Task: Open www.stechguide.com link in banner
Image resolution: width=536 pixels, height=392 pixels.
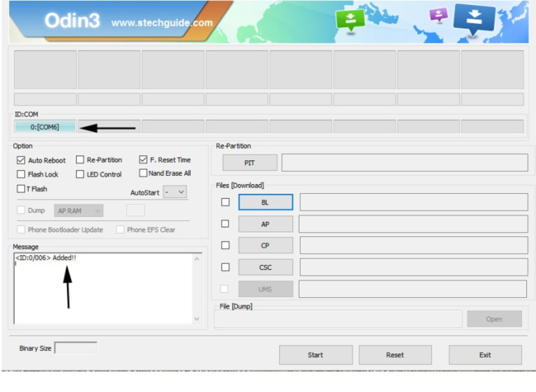Action: tap(162, 23)
